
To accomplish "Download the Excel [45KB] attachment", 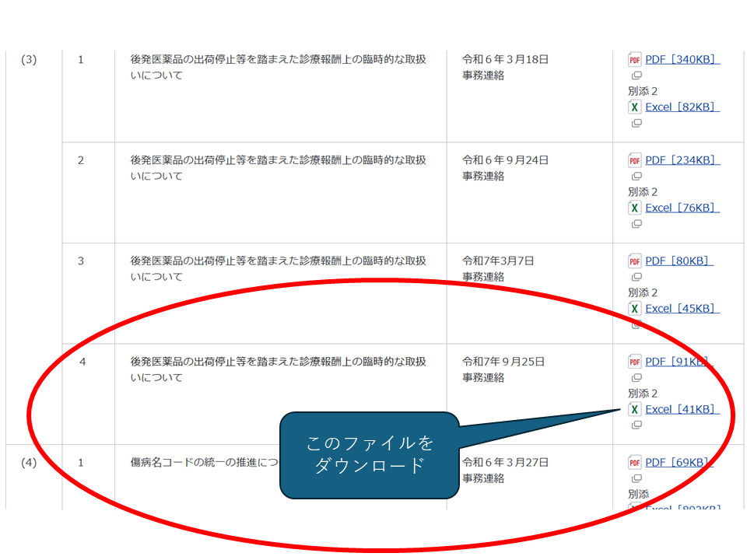I will click(x=682, y=309).
